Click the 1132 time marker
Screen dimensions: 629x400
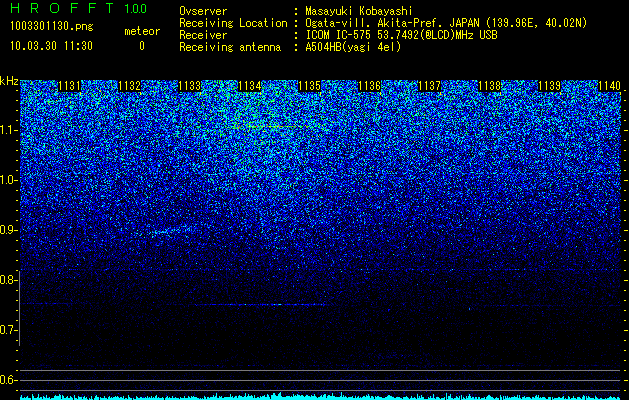point(130,86)
